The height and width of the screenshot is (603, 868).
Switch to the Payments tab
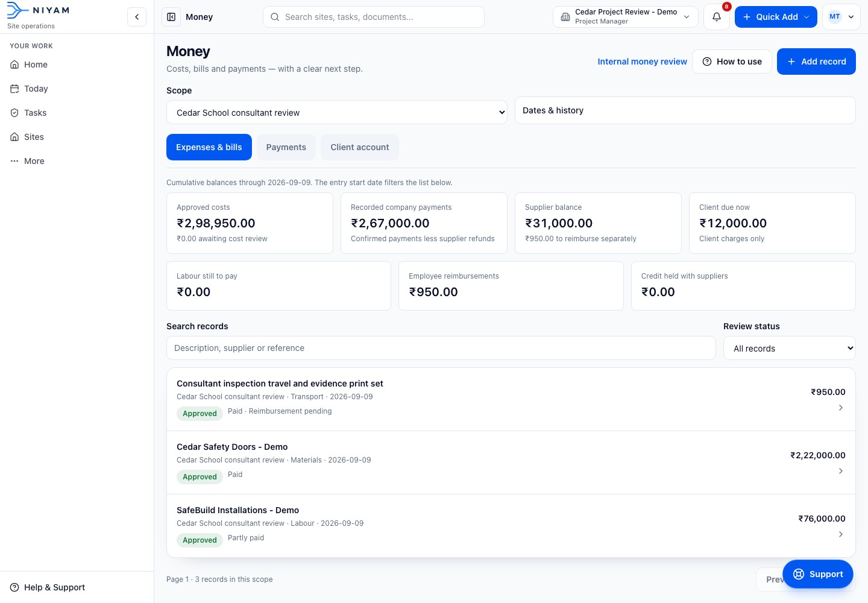[286, 147]
